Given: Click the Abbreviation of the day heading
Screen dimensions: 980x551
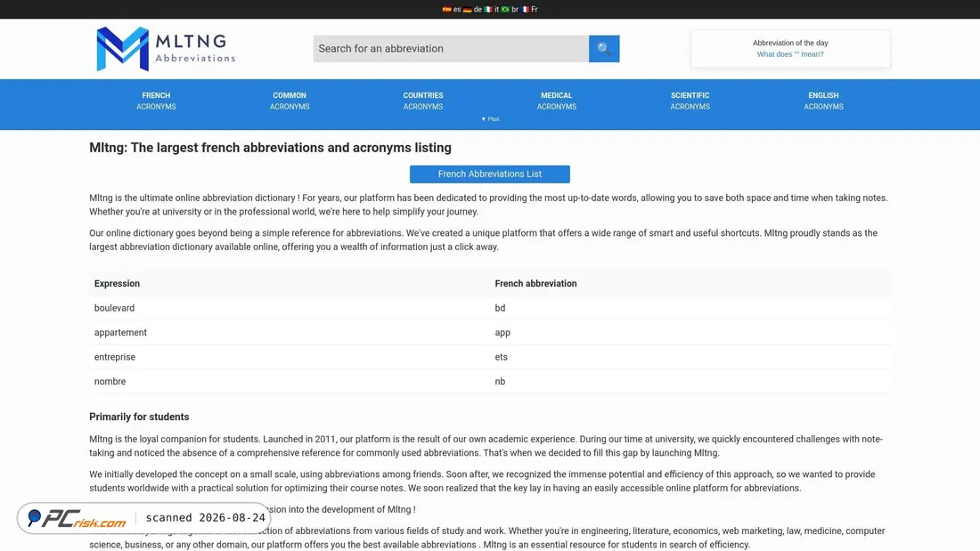Looking at the screenshot, I should (790, 43).
